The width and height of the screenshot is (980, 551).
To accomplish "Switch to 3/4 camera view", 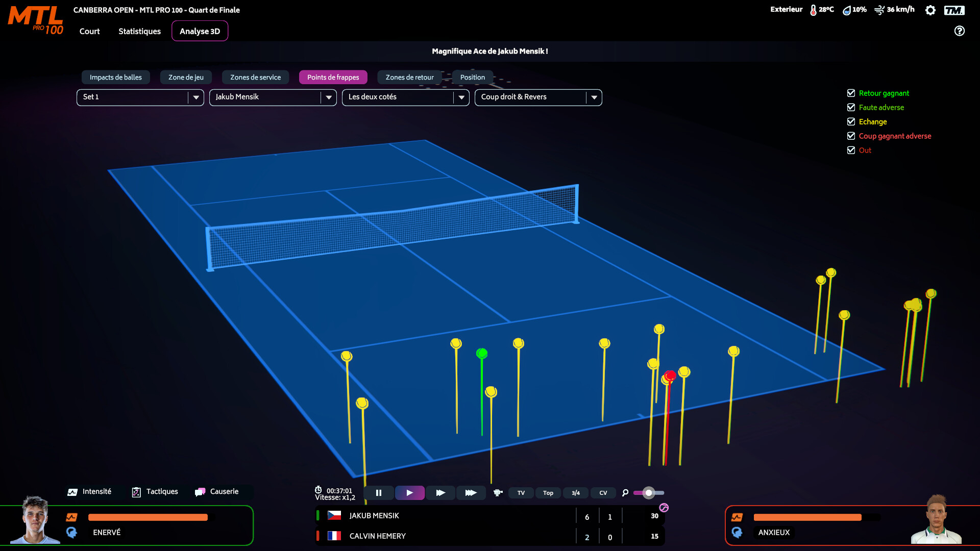I will point(576,493).
